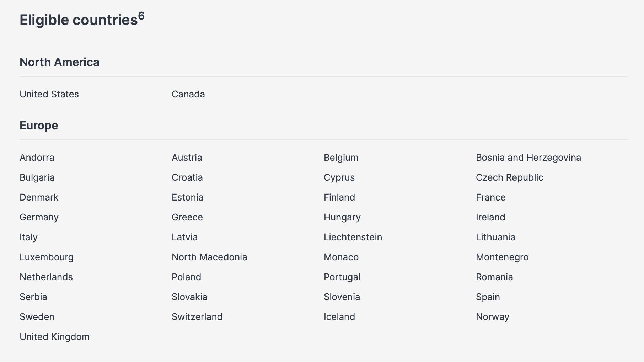Click on United Kingdom

point(54,337)
